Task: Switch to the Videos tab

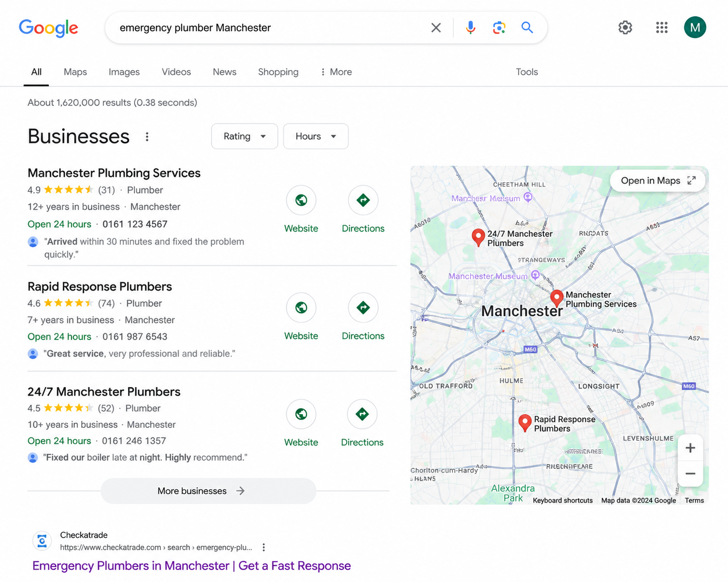Action: coord(176,72)
